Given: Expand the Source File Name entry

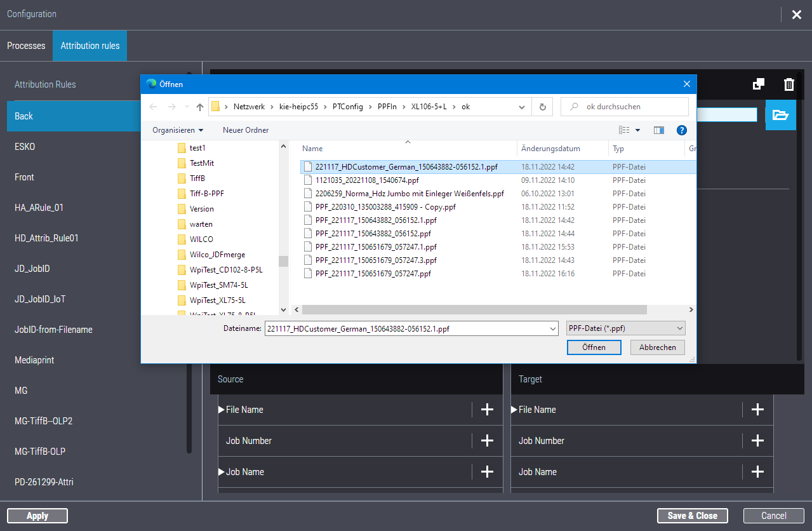Looking at the screenshot, I should point(222,410).
